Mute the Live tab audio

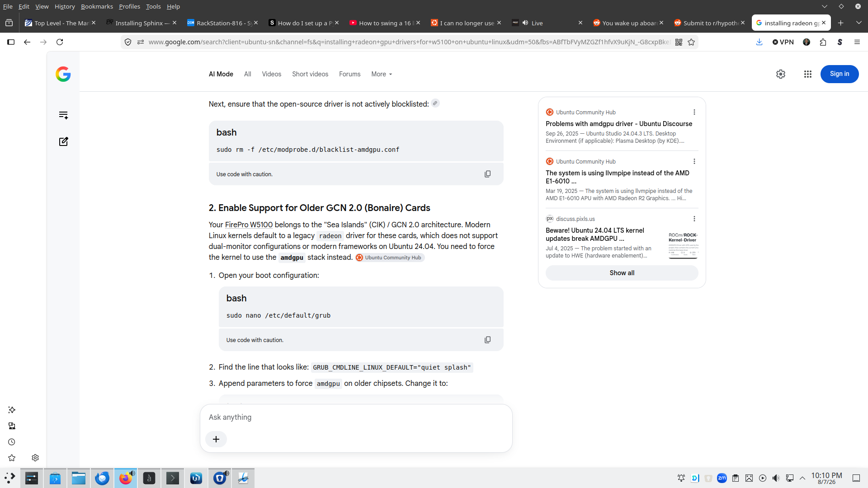pyautogui.click(x=525, y=23)
